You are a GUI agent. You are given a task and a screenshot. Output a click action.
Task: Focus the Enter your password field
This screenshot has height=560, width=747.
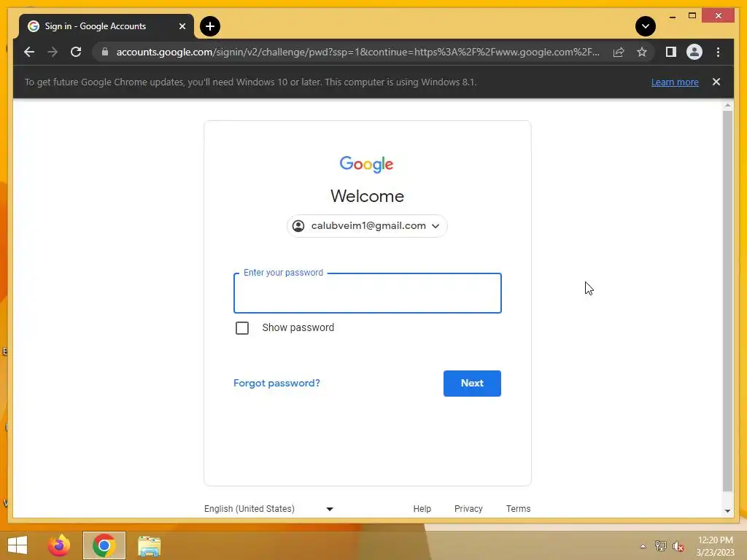[368, 293]
